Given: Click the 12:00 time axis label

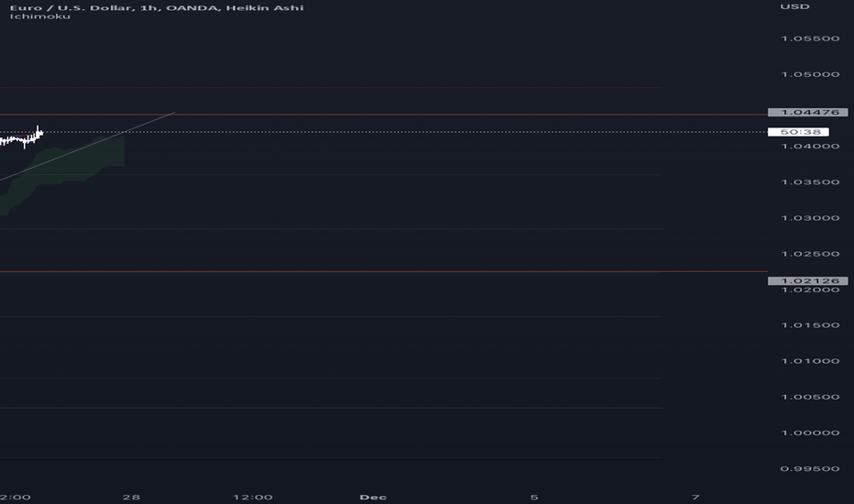Looking at the screenshot, I should pos(253,497).
